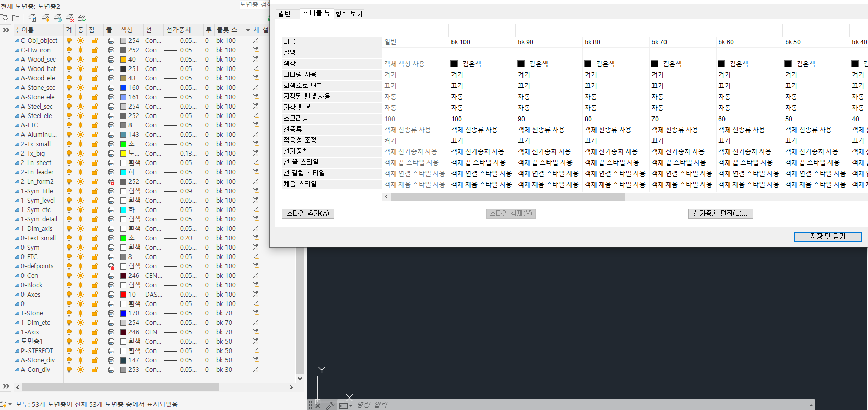Click no-plot printer icon for 0-defpoints layer

click(111, 266)
